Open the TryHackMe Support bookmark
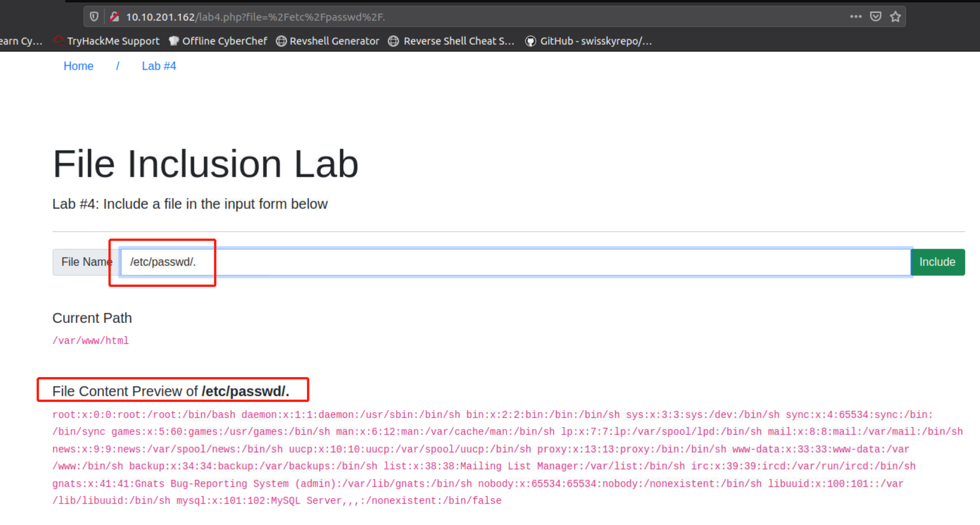980x525 pixels. tap(113, 41)
